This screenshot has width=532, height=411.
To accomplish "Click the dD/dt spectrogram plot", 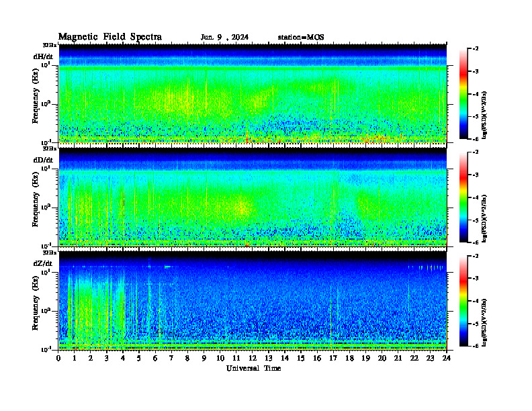I will pyautogui.click(x=253, y=197).
